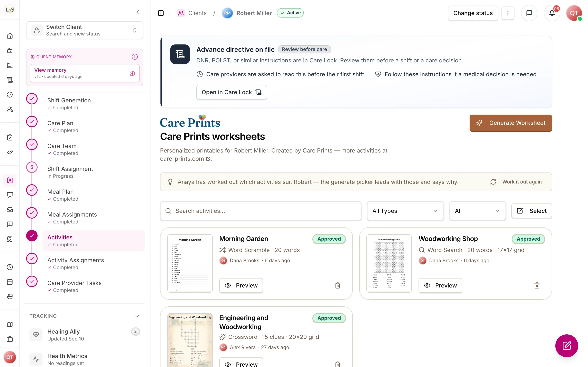Preview the Morning Garden worksheet

coord(241,285)
